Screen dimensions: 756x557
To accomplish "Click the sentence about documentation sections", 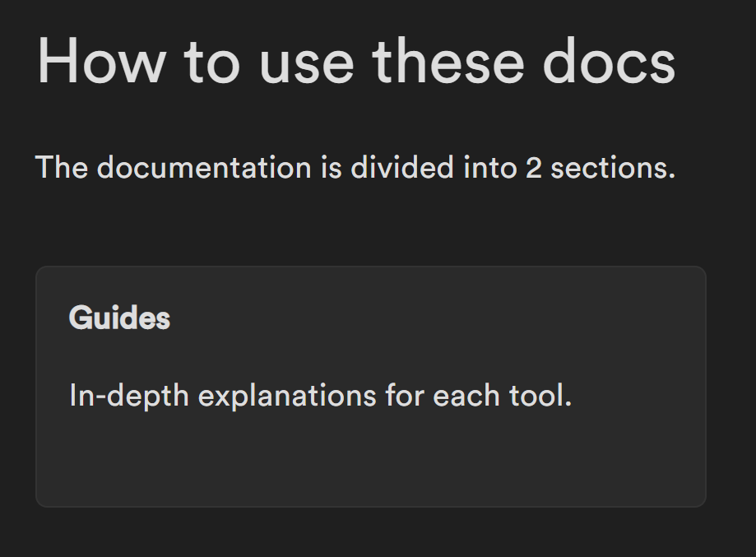I will click(355, 167).
